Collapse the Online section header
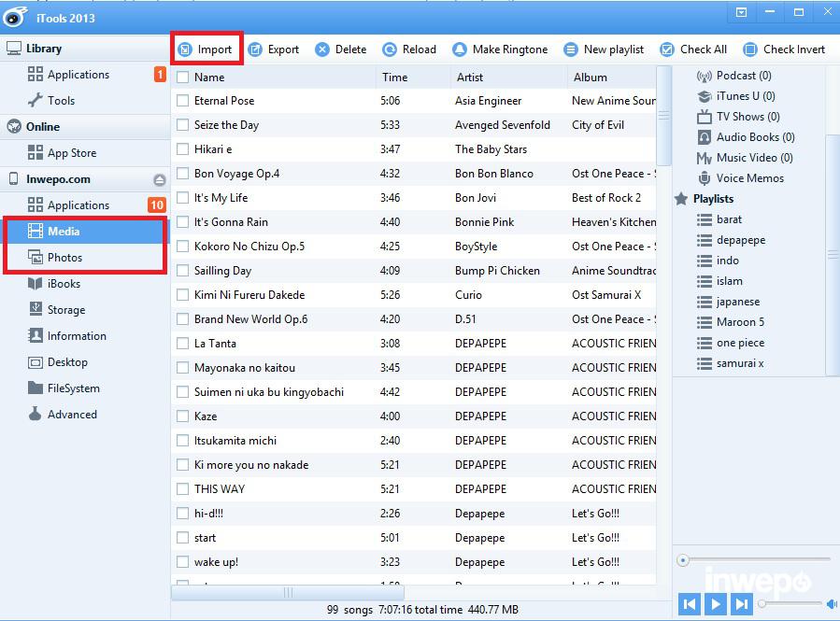The height and width of the screenshot is (621, 840). click(85, 127)
